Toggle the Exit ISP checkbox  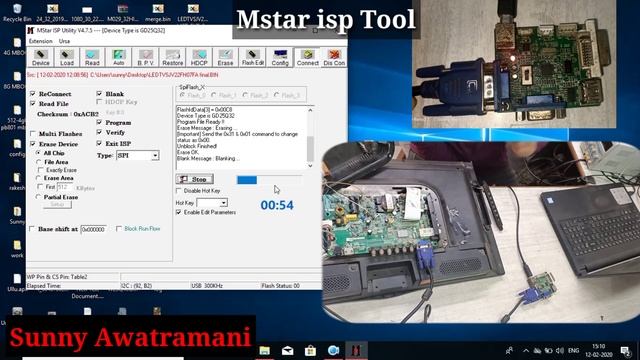(99, 143)
